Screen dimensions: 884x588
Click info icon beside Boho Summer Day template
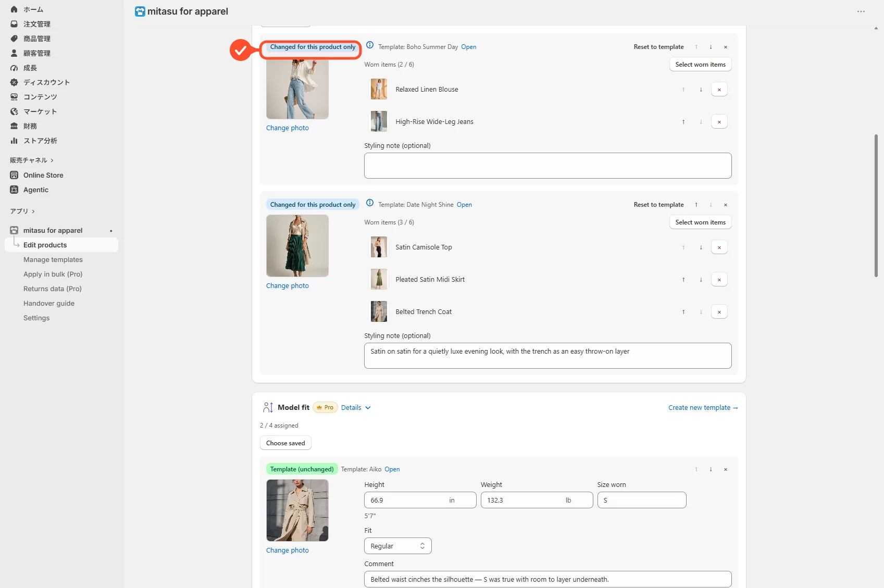[370, 45]
